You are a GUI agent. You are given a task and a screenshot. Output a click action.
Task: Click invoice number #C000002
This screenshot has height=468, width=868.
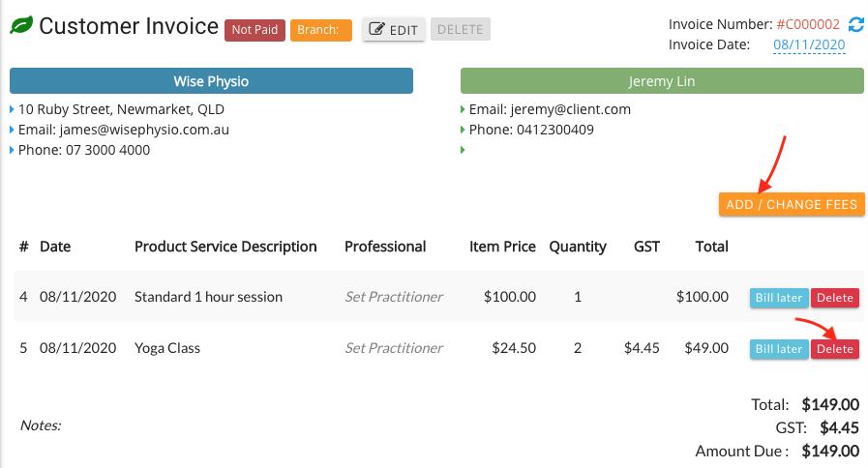click(x=808, y=24)
